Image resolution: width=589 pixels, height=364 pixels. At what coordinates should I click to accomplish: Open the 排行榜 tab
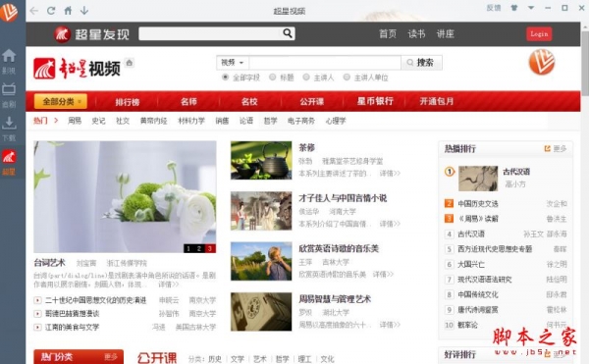click(x=128, y=102)
